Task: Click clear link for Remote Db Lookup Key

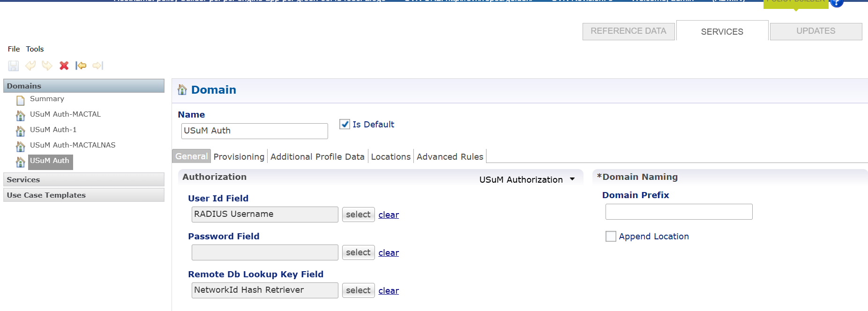Action: (x=389, y=291)
